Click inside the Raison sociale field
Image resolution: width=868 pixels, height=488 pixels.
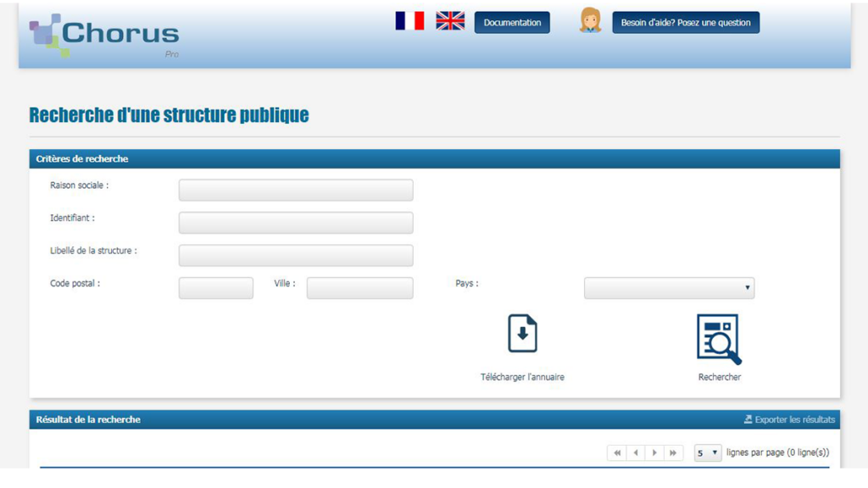295,190
